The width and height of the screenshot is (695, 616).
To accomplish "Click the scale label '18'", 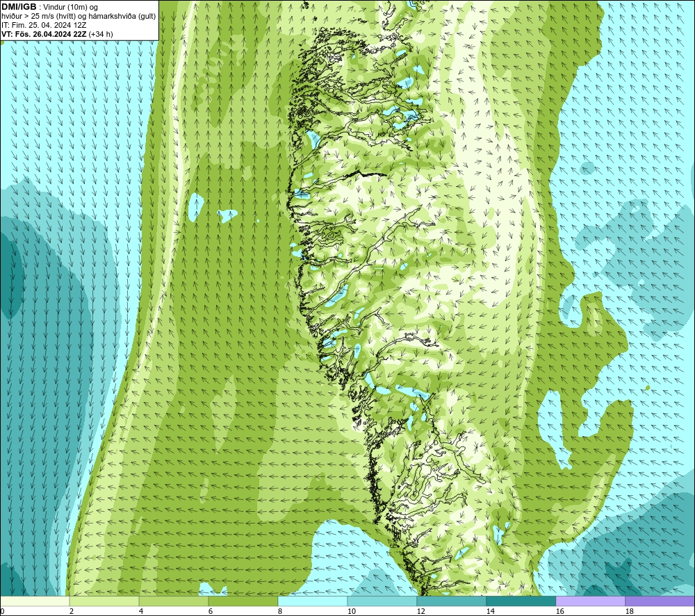I will 629,611.
